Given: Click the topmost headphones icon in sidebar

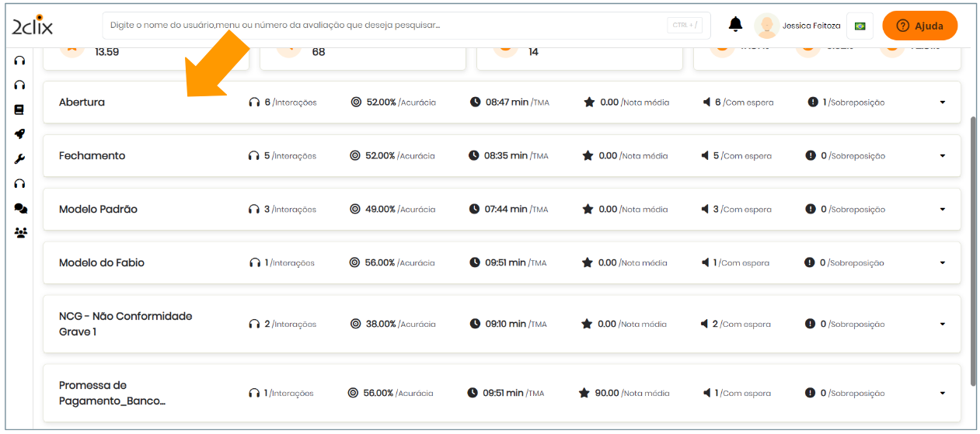Looking at the screenshot, I should coord(19,61).
